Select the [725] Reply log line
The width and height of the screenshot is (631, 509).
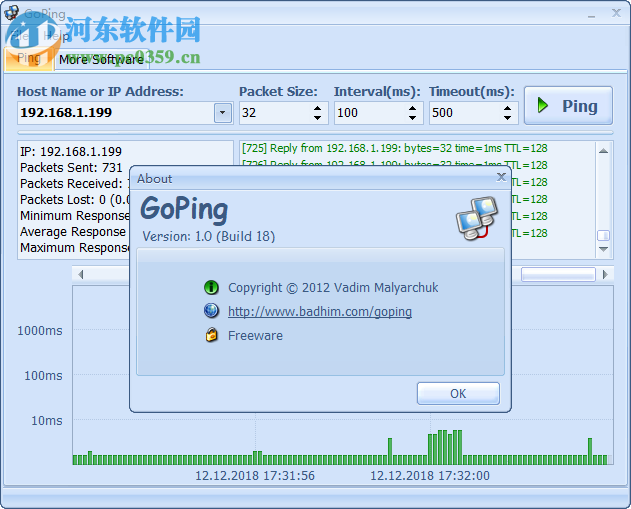pos(394,148)
